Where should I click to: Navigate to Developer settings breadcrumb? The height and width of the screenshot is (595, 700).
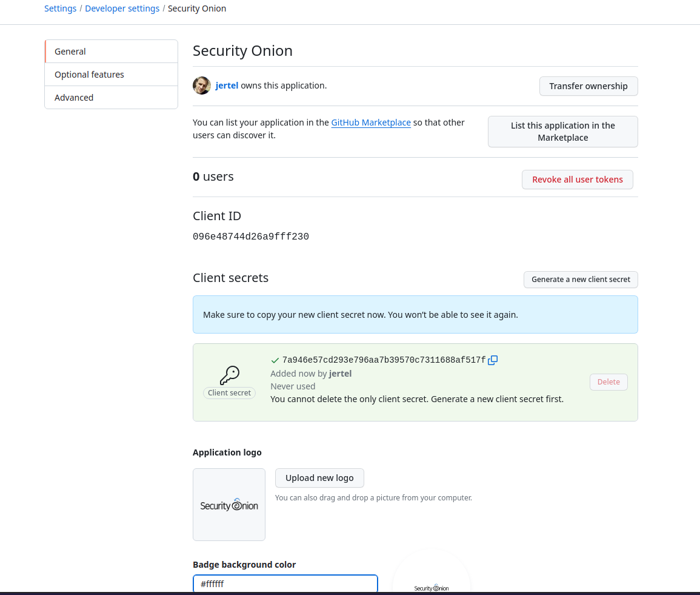click(x=122, y=8)
